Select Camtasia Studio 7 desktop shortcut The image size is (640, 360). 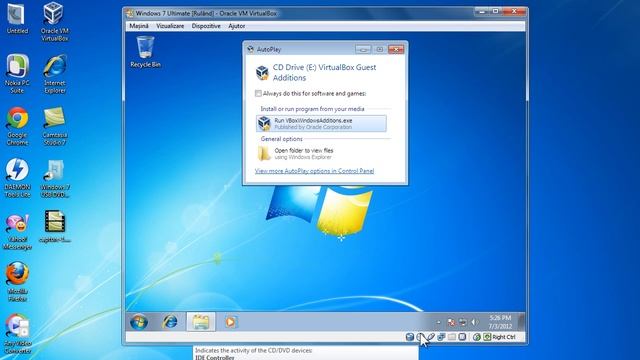55,126
